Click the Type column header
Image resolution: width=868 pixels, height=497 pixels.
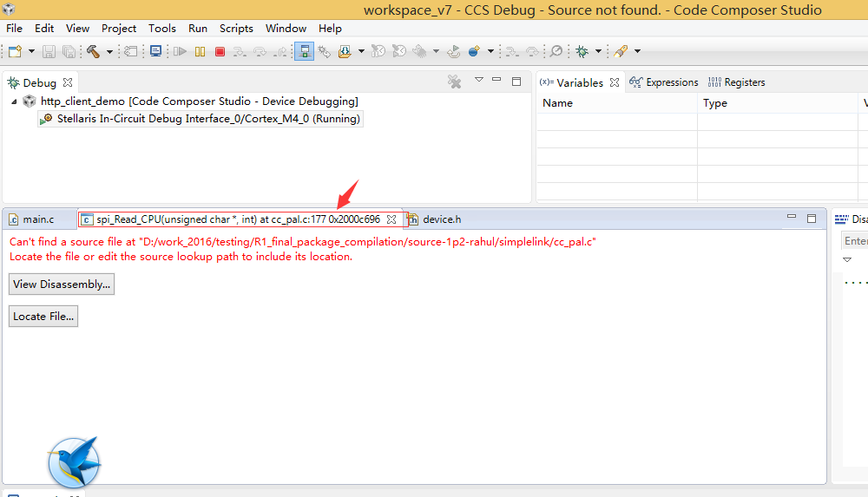pyautogui.click(x=777, y=103)
